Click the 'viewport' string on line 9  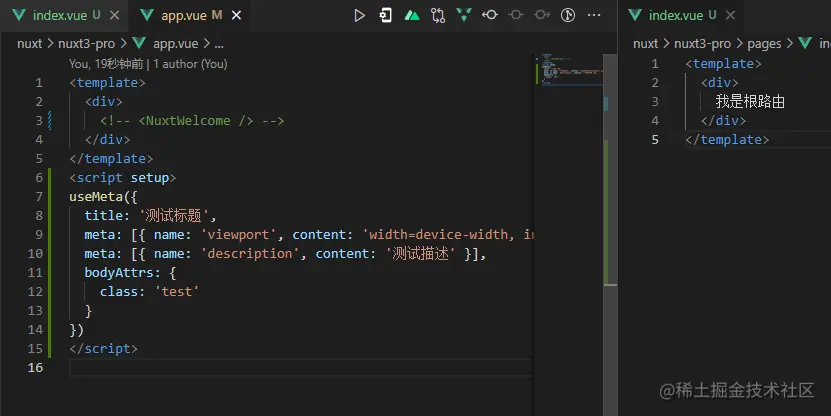click(x=238, y=235)
